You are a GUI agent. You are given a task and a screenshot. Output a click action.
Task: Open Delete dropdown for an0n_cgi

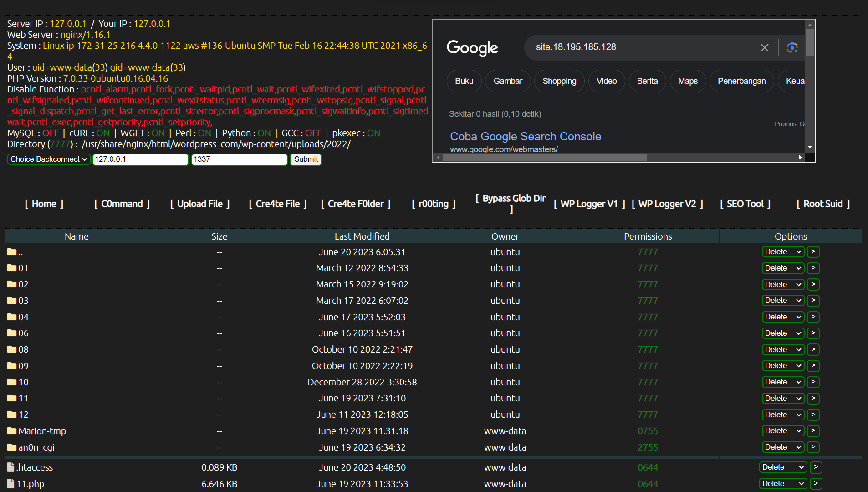(783, 447)
